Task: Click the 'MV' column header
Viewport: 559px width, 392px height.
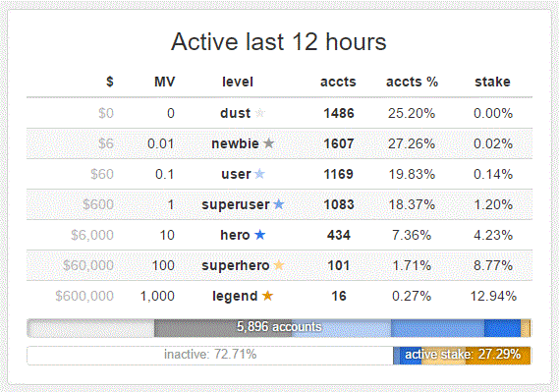Action: (x=165, y=82)
